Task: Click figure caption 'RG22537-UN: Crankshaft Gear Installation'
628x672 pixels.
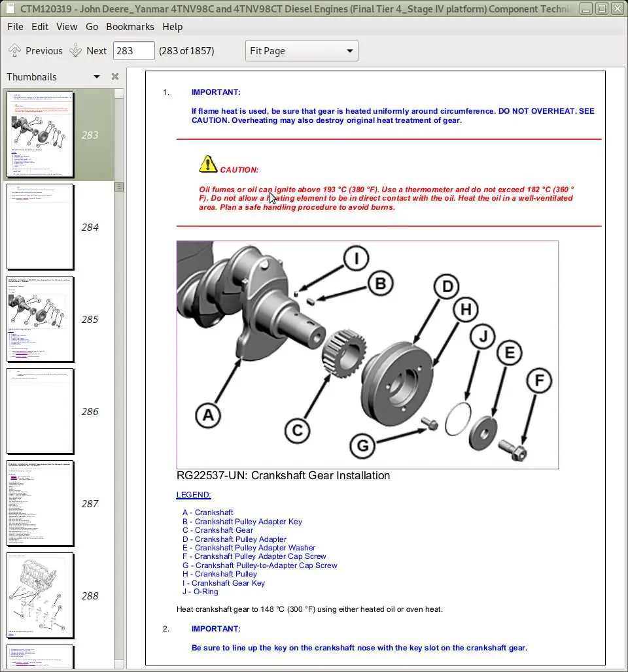Action: 283,475
